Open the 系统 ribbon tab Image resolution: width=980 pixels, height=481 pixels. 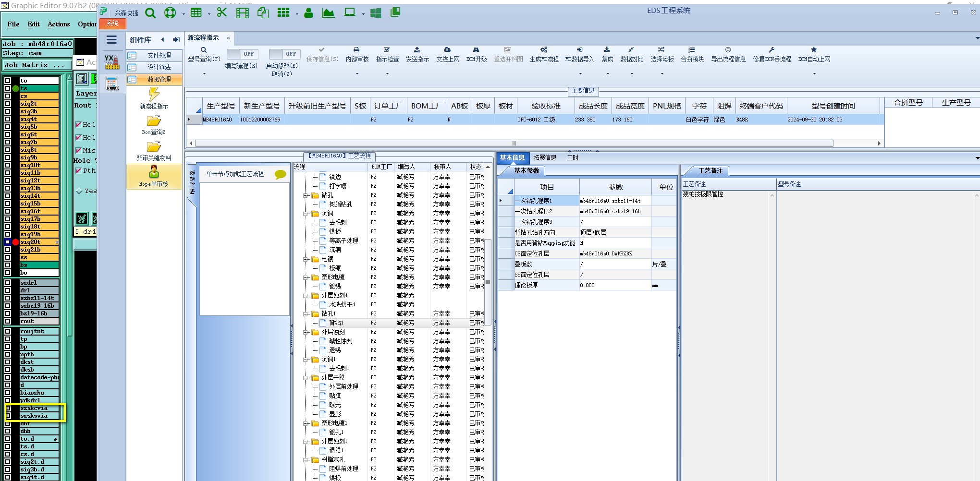112,24
